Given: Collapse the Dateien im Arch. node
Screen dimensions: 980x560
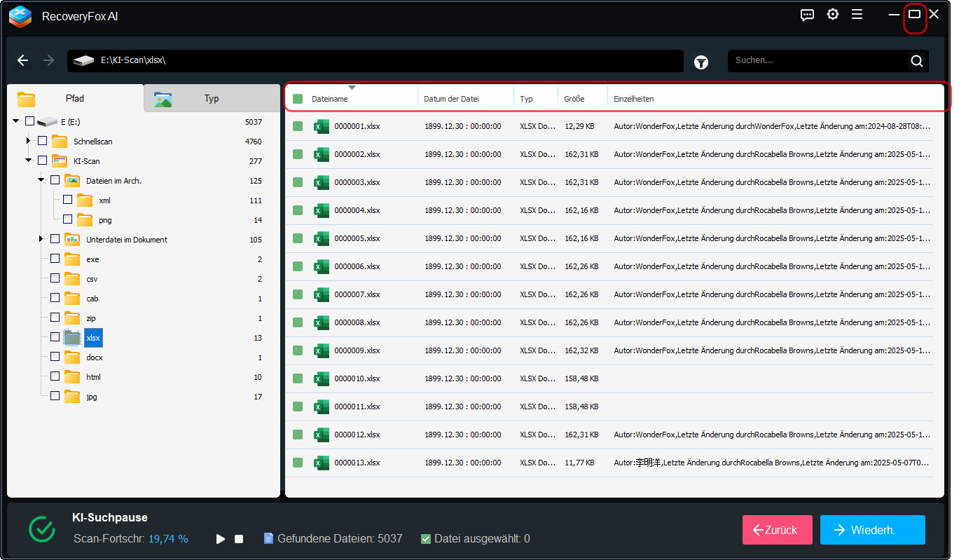Looking at the screenshot, I should [41, 181].
